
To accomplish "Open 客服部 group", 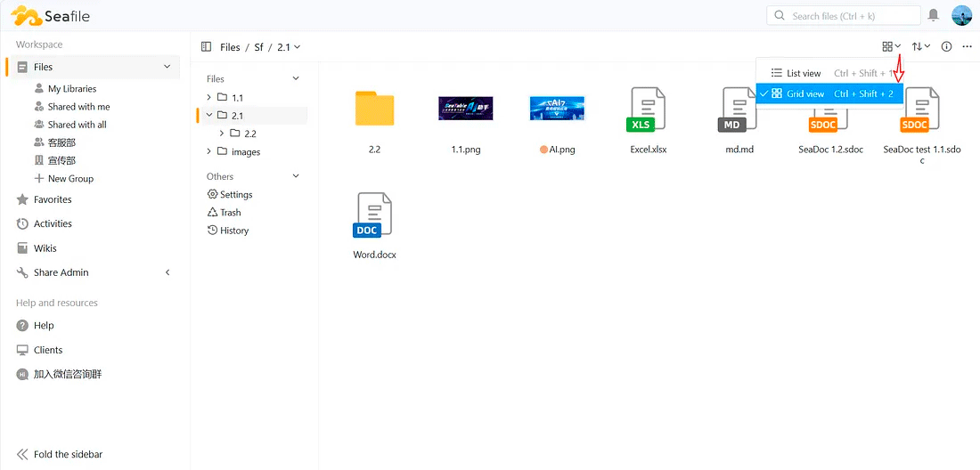I will coord(61,142).
